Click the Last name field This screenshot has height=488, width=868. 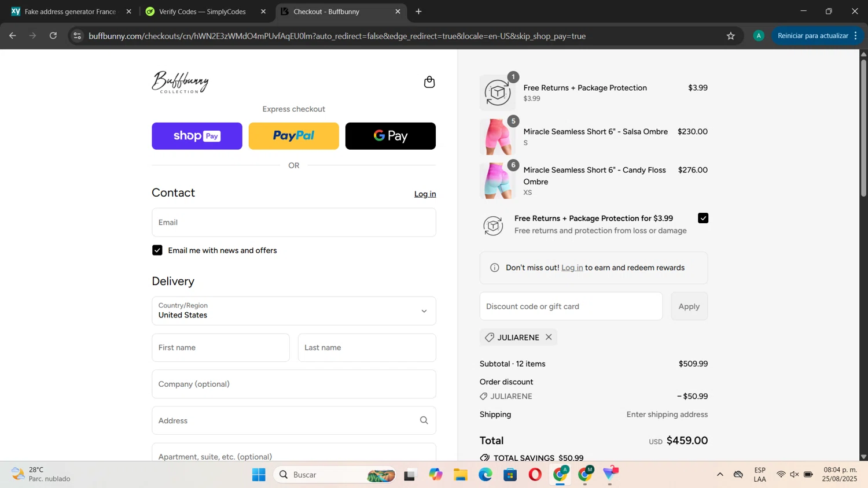coord(367,347)
